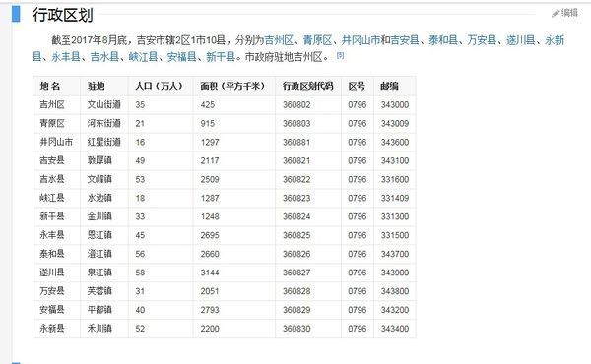Click the 河东街道 table cell
The height and width of the screenshot is (364, 591).
click(104, 123)
